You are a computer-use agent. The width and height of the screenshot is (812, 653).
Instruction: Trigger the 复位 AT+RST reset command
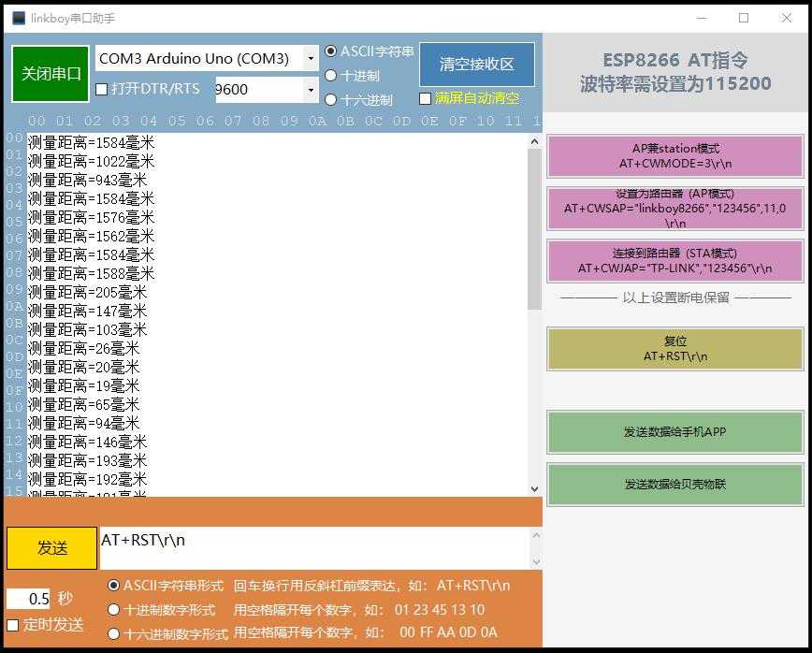tap(674, 349)
